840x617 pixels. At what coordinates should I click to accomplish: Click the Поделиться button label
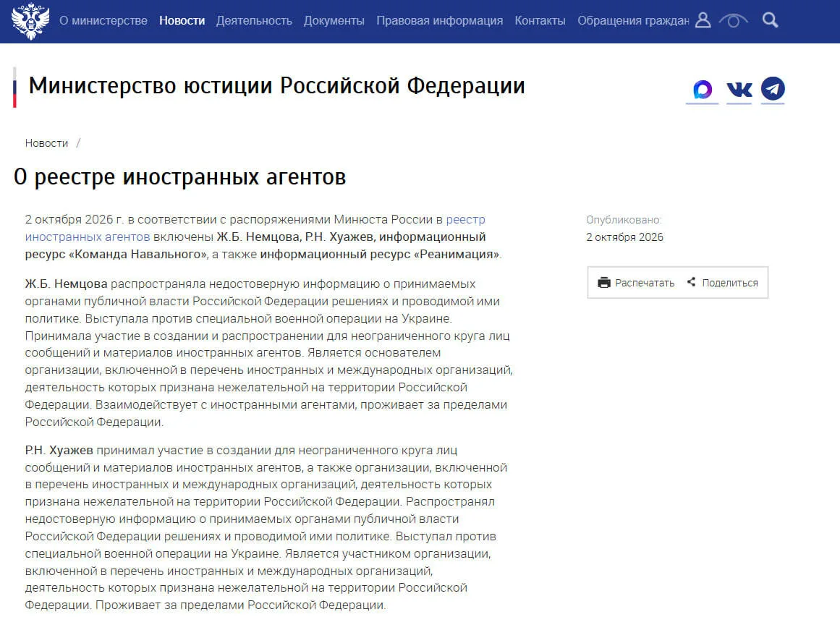[730, 283]
